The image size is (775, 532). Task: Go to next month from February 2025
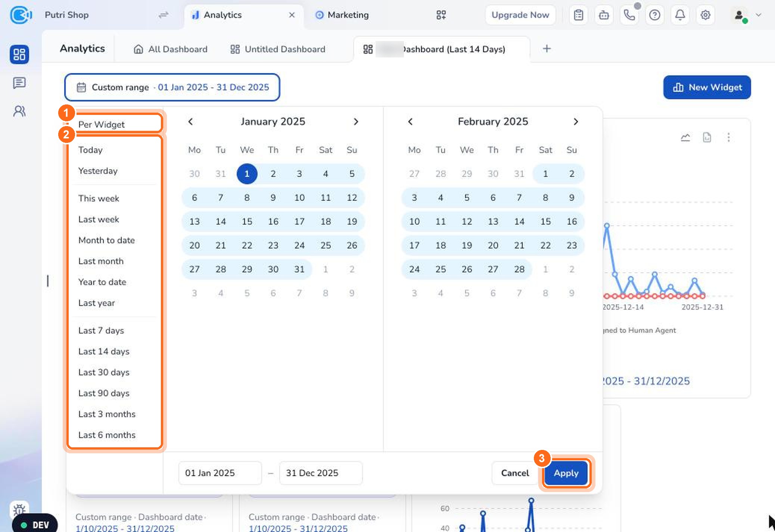click(x=576, y=122)
